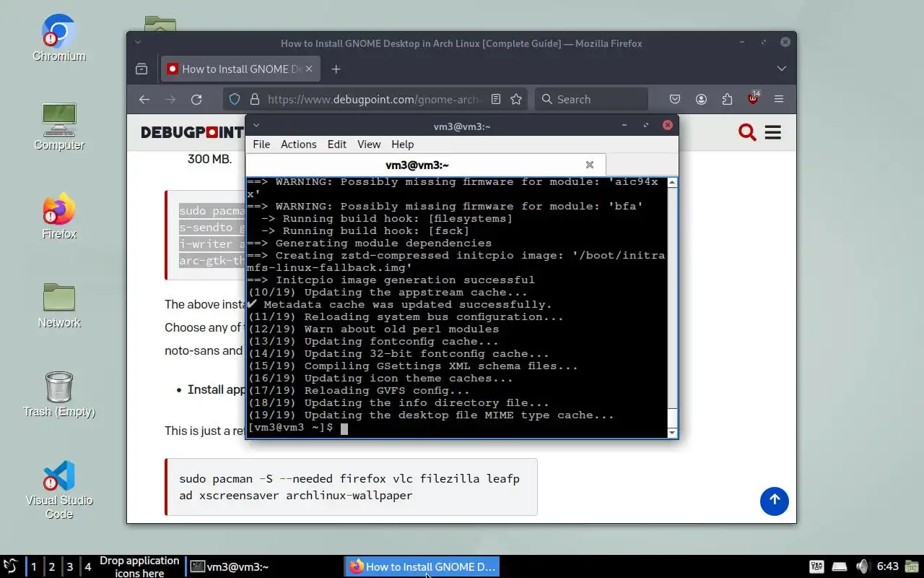Click Firefox back navigation arrow
Screen dimensions: 924x578
pyautogui.click(x=144, y=100)
